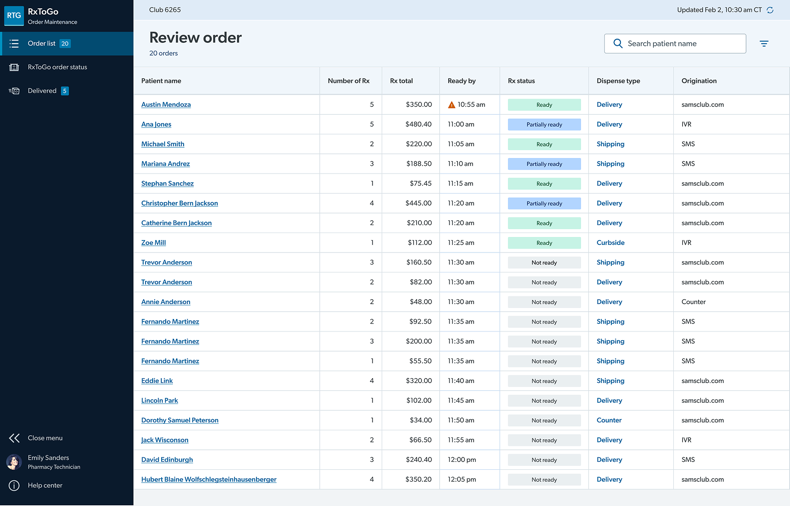Screen dimensions: 790x512
Task: Click Not ready status for Annie Anderson
Action: point(544,302)
